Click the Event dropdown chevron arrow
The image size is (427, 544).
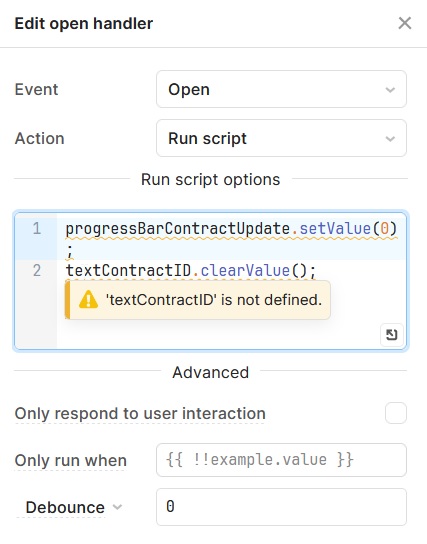[x=390, y=90]
